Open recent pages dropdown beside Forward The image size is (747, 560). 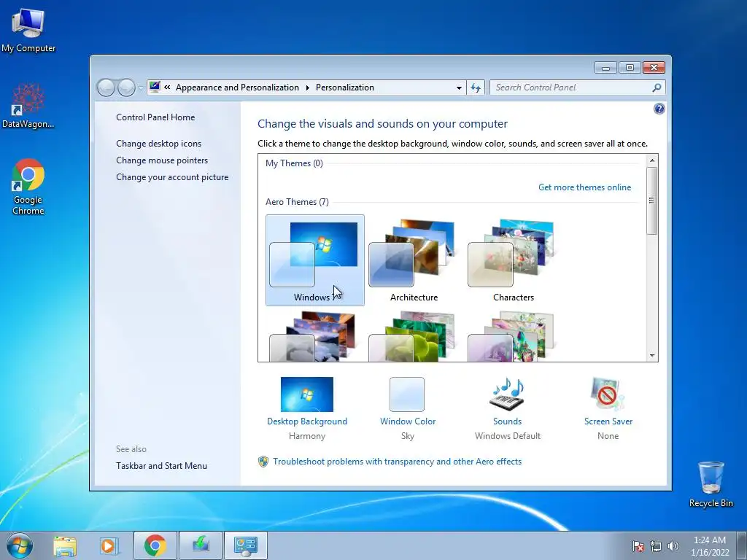coord(141,87)
